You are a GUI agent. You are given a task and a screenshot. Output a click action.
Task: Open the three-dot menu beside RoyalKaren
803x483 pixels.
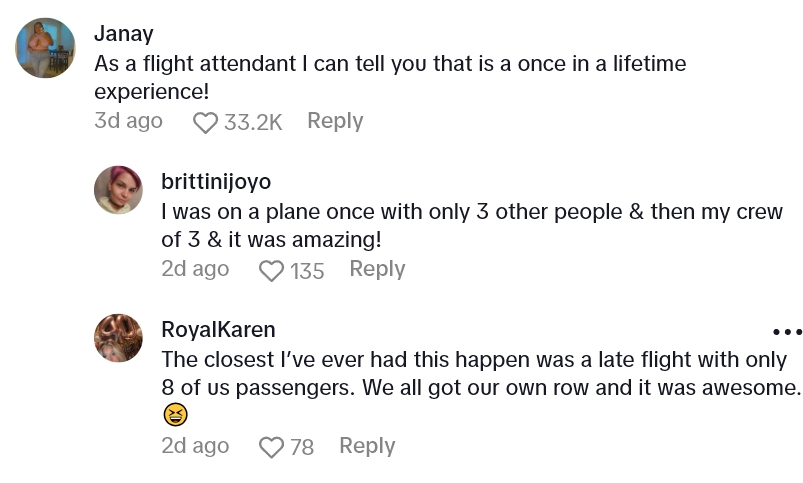pos(787,332)
